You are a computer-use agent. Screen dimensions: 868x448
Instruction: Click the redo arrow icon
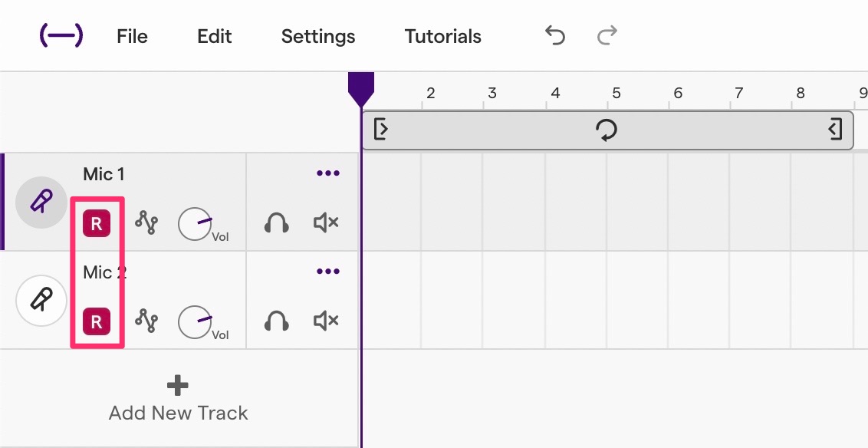(x=607, y=35)
